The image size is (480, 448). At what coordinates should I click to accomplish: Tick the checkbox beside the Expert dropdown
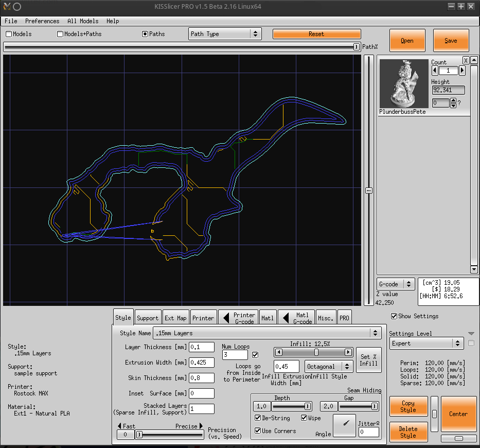click(471, 343)
